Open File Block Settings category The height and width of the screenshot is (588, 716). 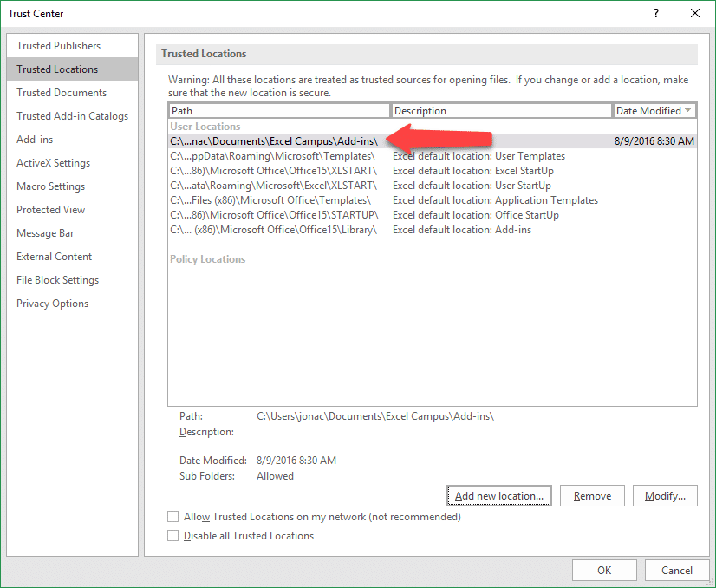coord(57,280)
